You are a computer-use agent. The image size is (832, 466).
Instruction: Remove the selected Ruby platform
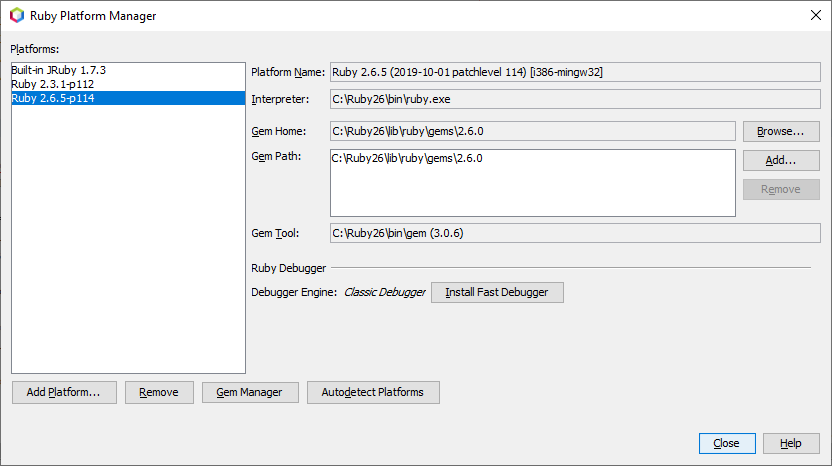point(159,392)
